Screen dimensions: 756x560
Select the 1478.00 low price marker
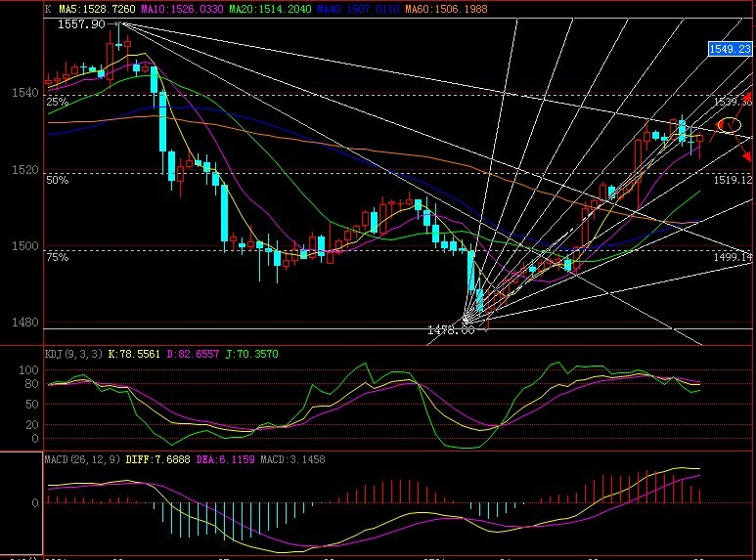(x=450, y=330)
